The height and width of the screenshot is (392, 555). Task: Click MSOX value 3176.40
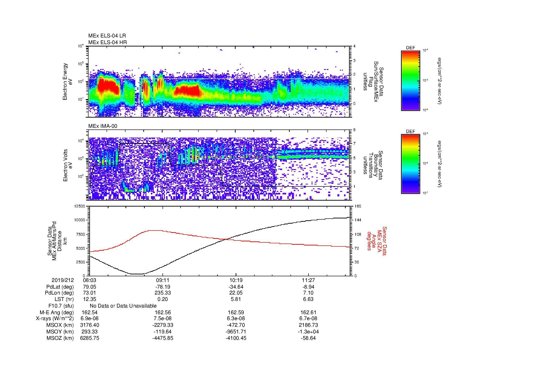click(x=89, y=325)
